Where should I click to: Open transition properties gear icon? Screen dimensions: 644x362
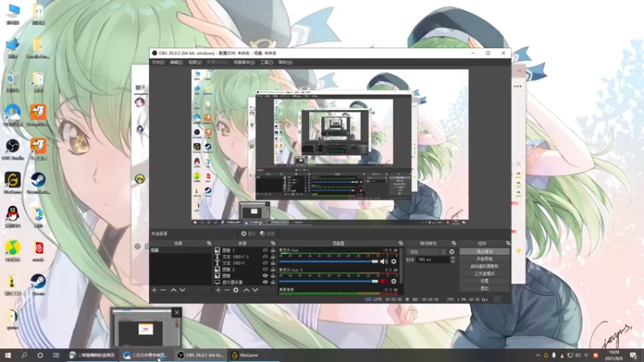(452, 252)
